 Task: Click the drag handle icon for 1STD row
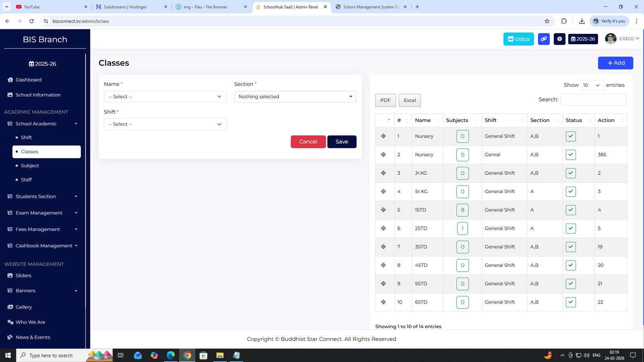click(384, 210)
